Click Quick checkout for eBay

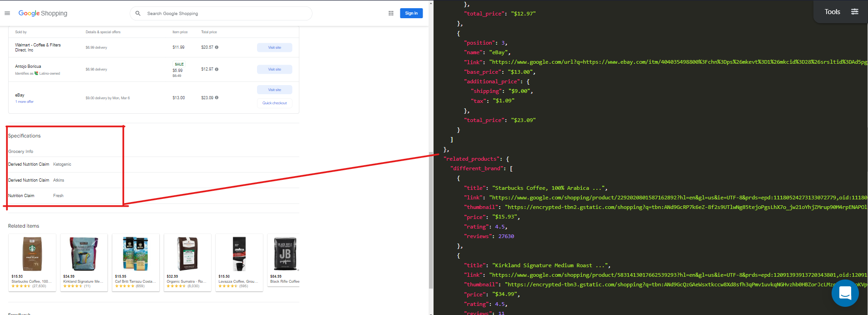274,103
